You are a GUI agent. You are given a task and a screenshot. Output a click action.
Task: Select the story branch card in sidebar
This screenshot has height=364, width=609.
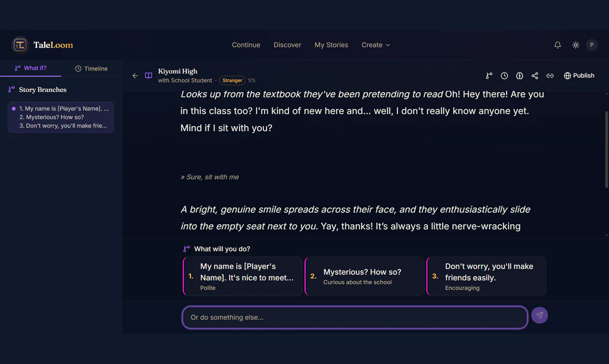(61, 117)
